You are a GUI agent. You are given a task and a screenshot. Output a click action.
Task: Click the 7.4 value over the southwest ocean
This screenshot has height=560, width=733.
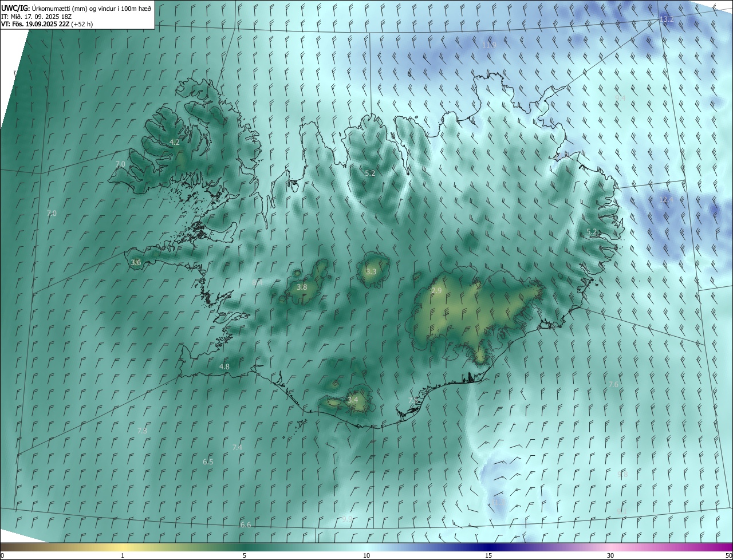pos(237,447)
